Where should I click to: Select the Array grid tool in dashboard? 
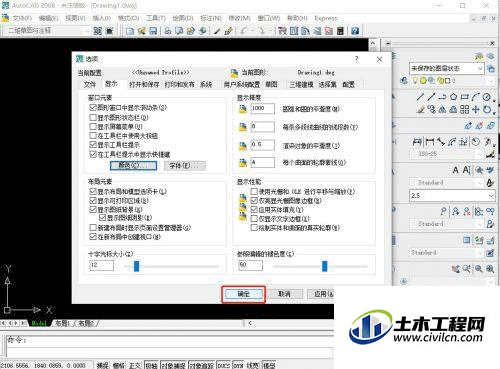point(464,109)
